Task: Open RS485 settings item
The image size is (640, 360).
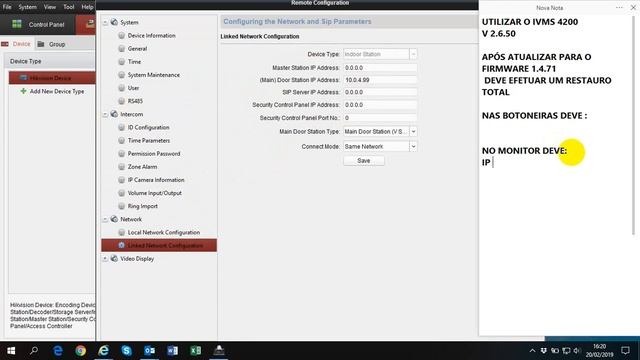Action: tap(135, 101)
